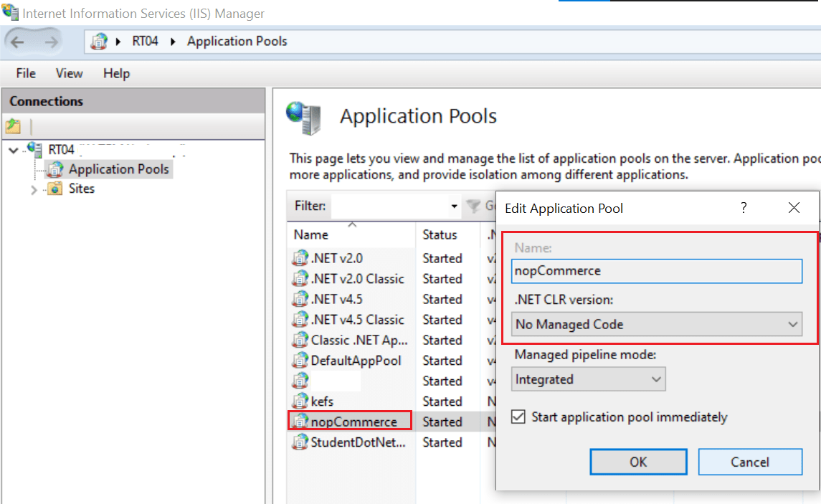Open the Help menu
The image size is (821, 504).
pyautogui.click(x=116, y=73)
